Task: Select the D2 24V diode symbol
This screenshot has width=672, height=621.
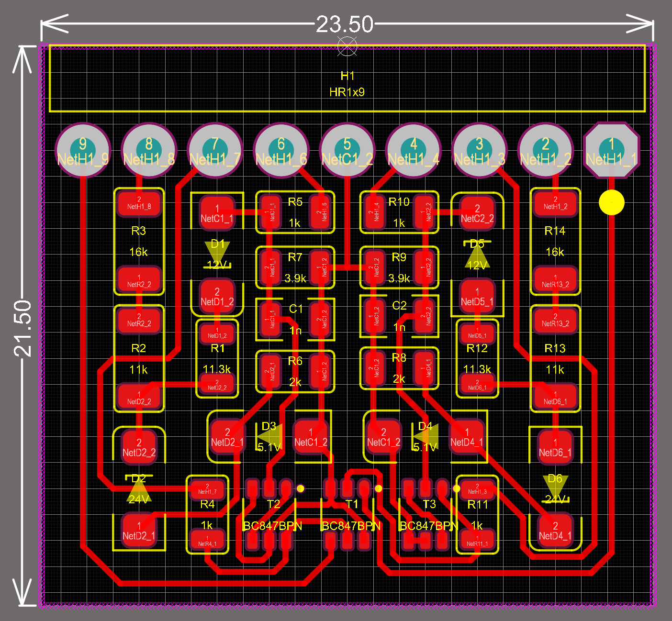Action: coord(139,489)
